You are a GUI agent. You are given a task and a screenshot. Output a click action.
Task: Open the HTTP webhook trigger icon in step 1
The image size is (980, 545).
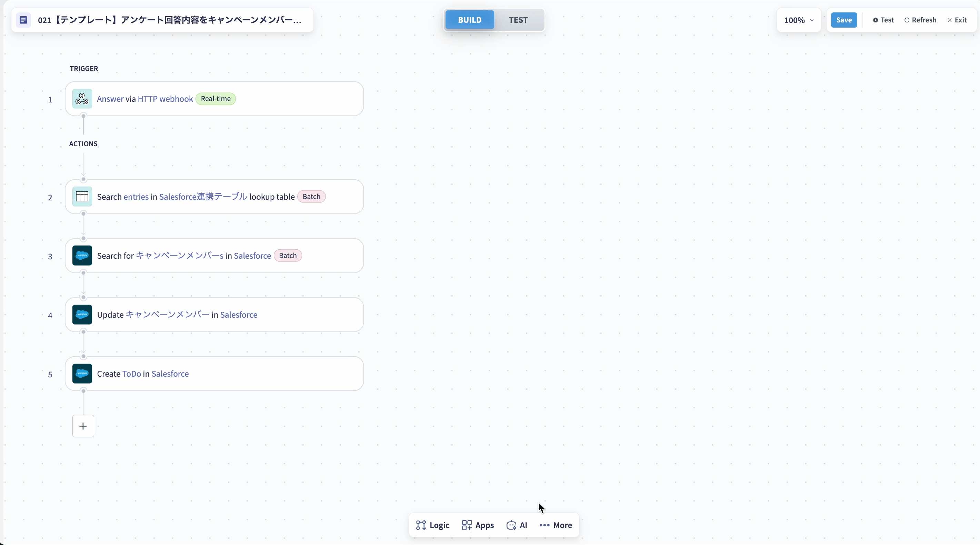point(82,99)
